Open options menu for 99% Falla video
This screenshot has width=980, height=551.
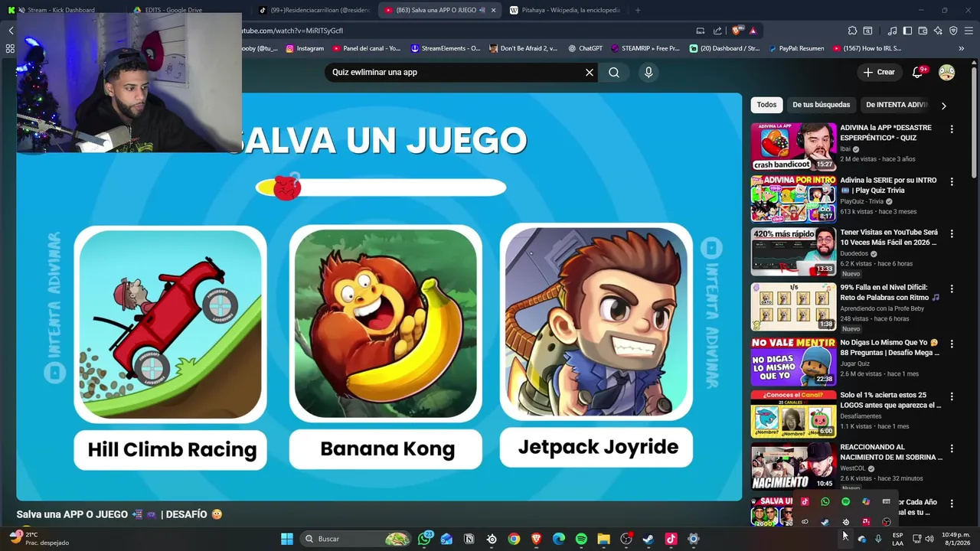[952, 289]
